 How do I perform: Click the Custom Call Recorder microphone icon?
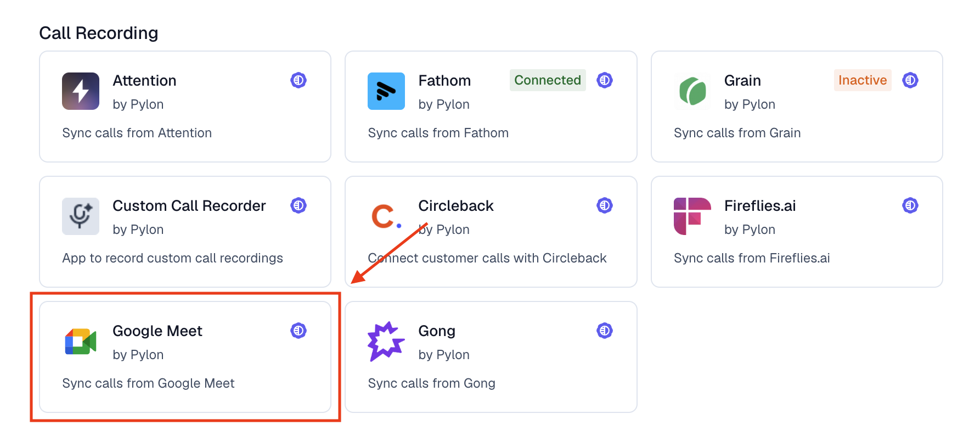pos(81,216)
